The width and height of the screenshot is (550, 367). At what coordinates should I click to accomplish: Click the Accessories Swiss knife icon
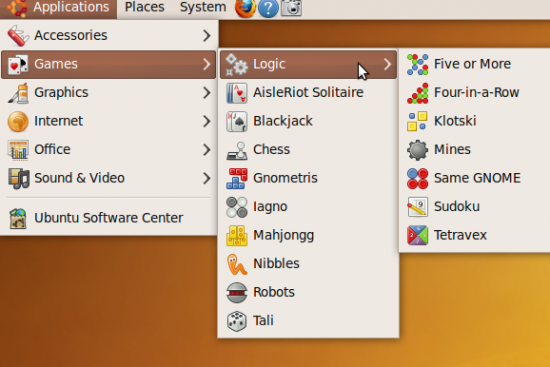(x=18, y=35)
